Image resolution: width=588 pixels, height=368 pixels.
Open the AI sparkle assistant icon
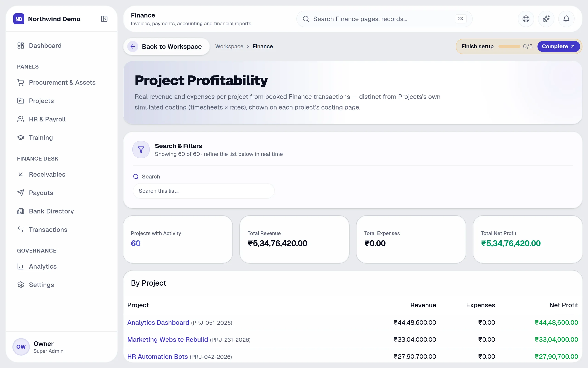[x=546, y=19]
